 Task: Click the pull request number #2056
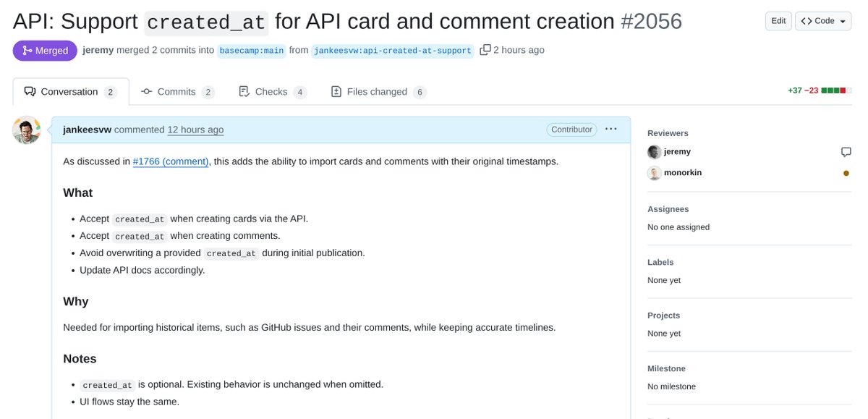(x=651, y=21)
